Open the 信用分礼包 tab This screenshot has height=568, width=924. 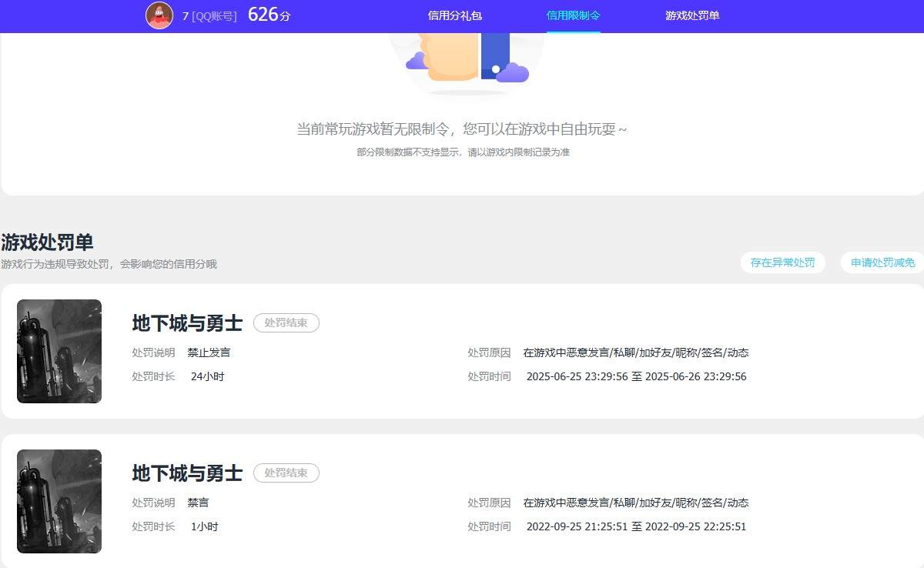[455, 15]
